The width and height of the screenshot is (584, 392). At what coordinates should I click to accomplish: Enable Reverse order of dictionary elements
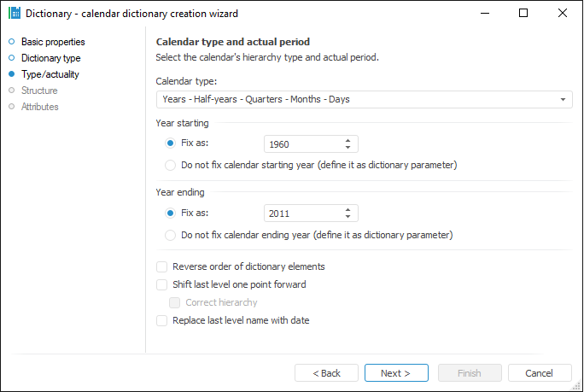coord(162,266)
